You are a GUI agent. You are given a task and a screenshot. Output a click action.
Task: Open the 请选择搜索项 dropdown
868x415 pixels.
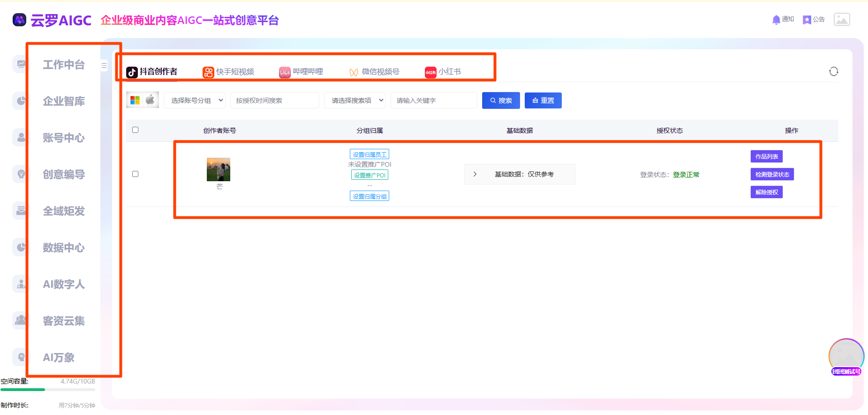pos(355,100)
